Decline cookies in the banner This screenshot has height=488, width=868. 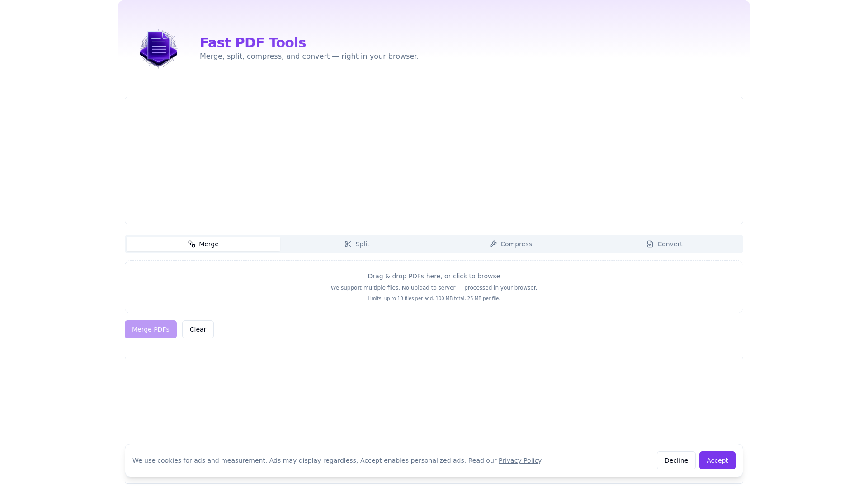676,460
